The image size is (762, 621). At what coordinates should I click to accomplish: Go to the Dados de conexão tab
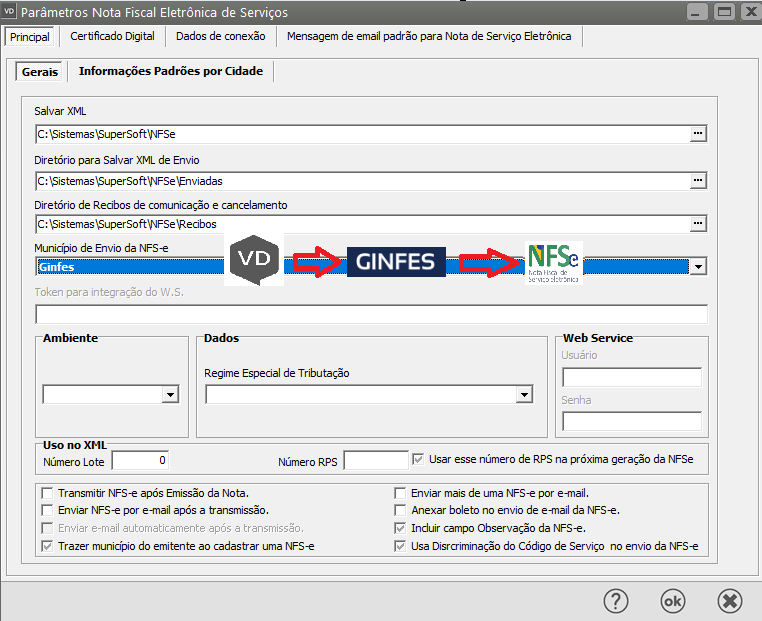[x=220, y=36]
